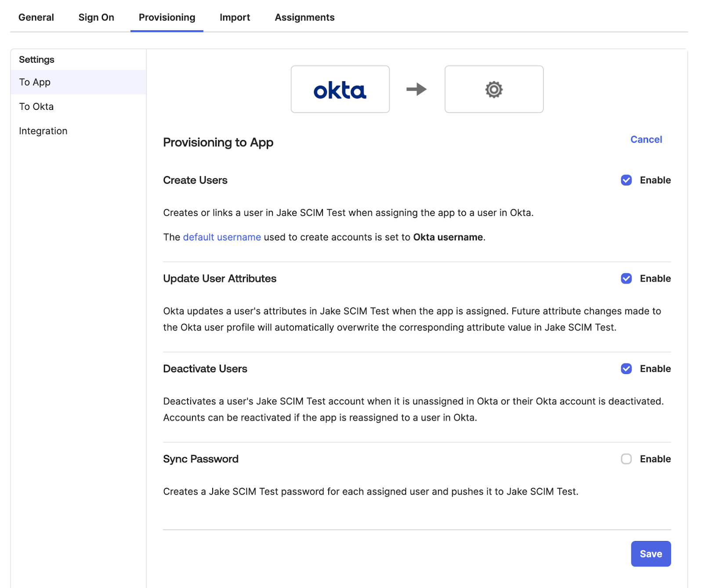
Task: Click the Provisioning to App heading
Action: coord(218,142)
